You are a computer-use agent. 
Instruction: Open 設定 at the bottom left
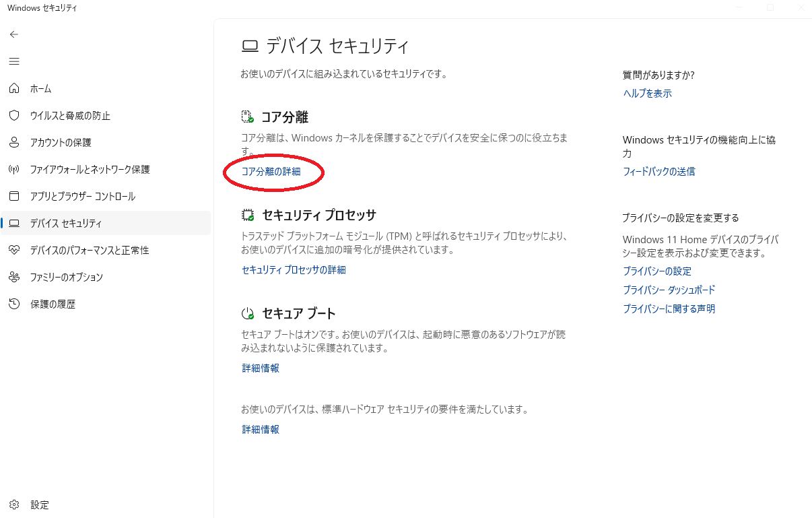pos(39,505)
